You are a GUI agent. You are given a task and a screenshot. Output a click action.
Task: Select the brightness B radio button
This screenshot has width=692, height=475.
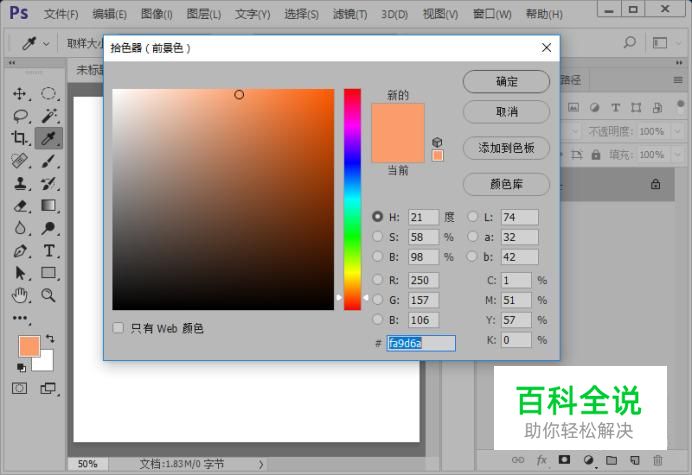(x=377, y=256)
